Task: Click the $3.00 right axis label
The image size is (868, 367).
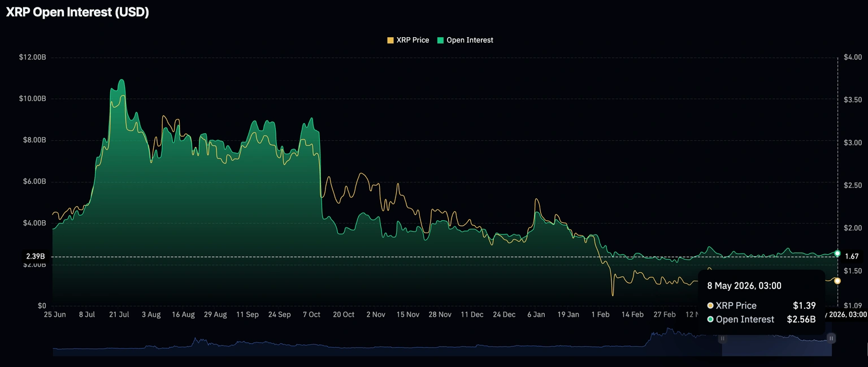Action: (853, 142)
